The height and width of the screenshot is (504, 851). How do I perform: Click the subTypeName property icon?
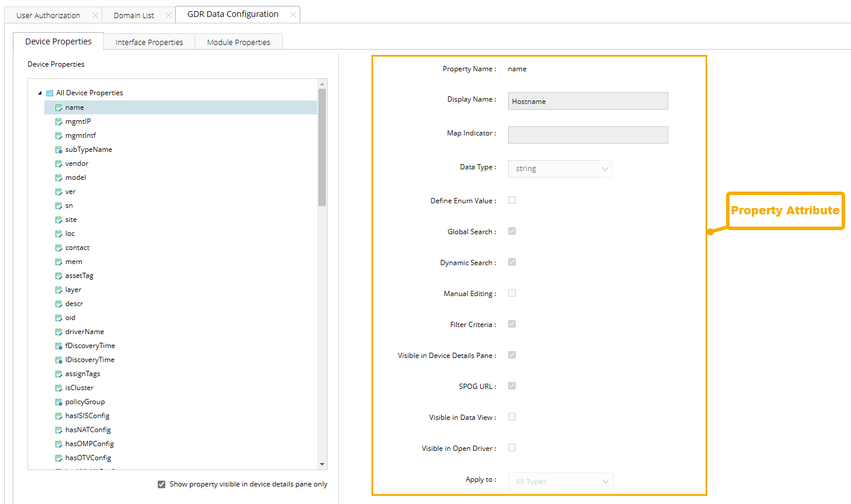pyautogui.click(x=59, y=149)
